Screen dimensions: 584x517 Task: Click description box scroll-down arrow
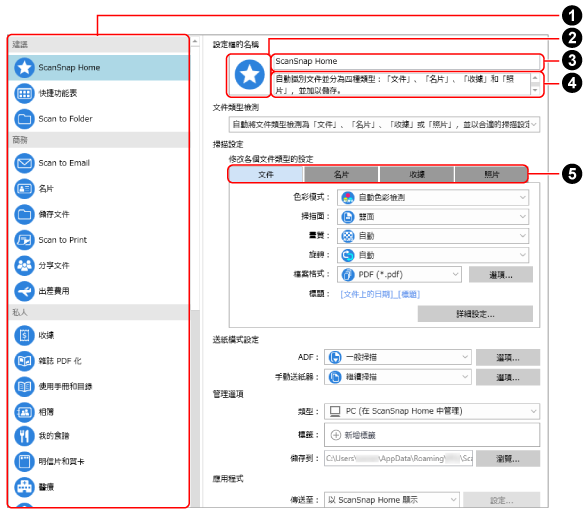tap(535, 91)
